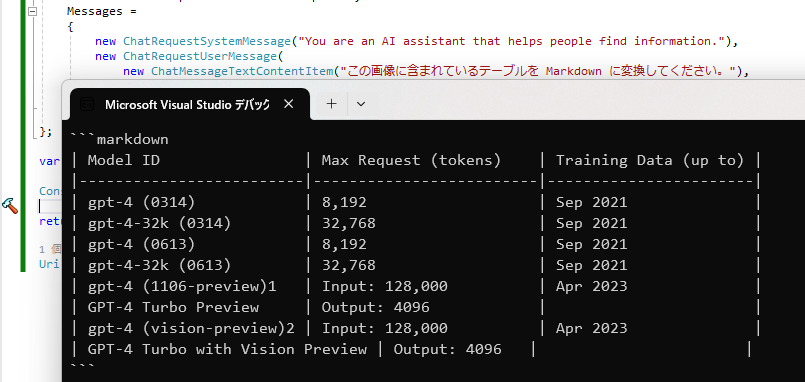Click the console icon on the terminal tab
Screen dimensions: 805x382
tap(87, 105)
